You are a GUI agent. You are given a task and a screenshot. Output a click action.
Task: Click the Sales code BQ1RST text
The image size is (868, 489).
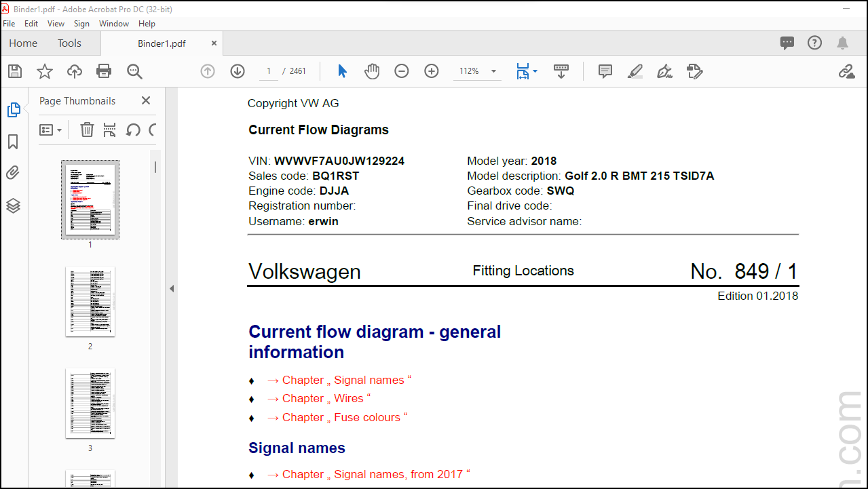pyautogui.click(x=304, y=176)
